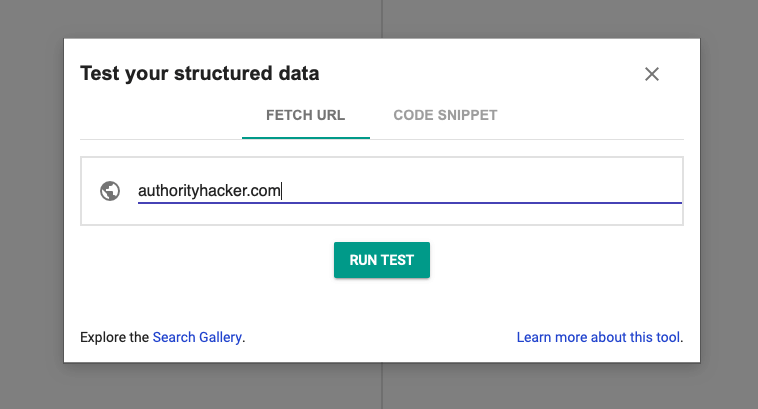The image size is (758, 409).
Task: Click the gray backdrop left of the dialog
Action: 30,200
